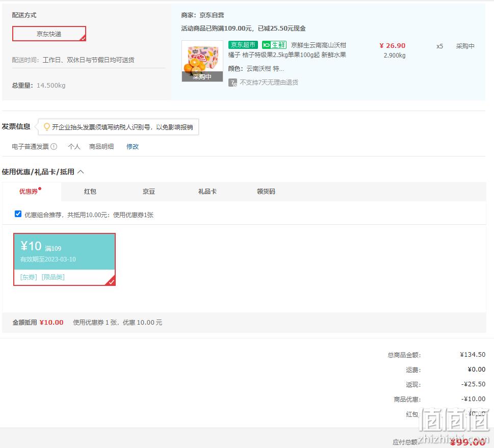Viewport: 494px width, 448px height.
Task: Switch to the 礼品卡 tab
Action: coord(207,191)
